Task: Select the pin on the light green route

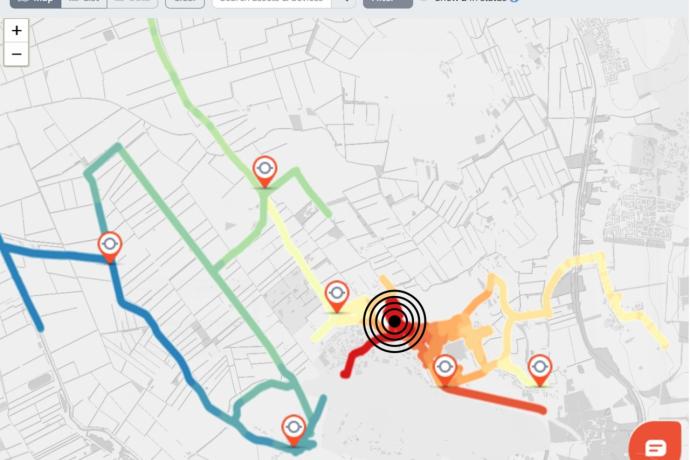Action: [x=265, y=172]
